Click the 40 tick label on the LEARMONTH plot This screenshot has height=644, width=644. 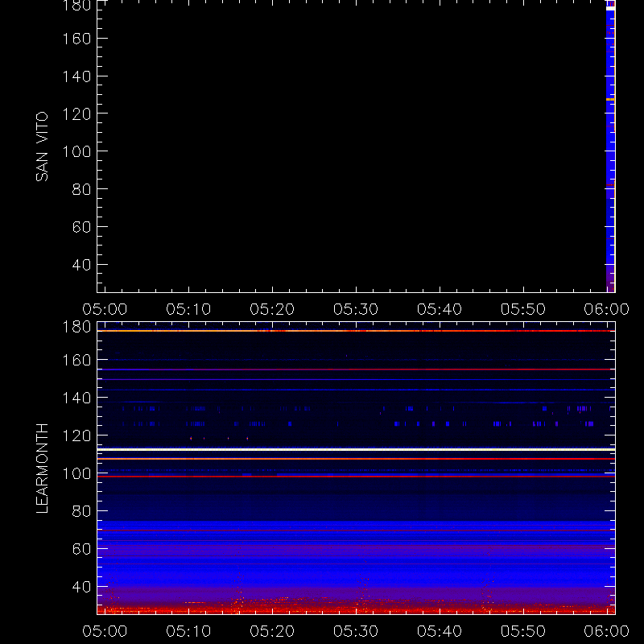[x=81, y=587]
